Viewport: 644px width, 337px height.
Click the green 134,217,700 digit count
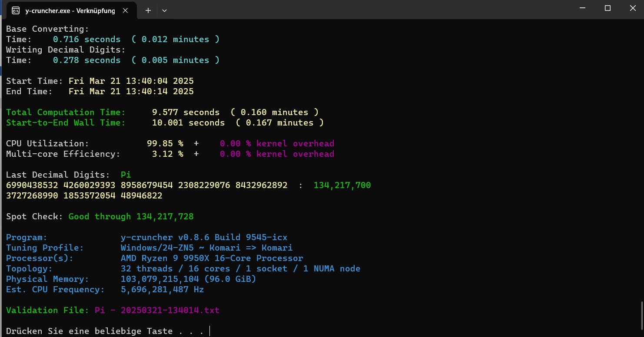(x=342, y=185)
